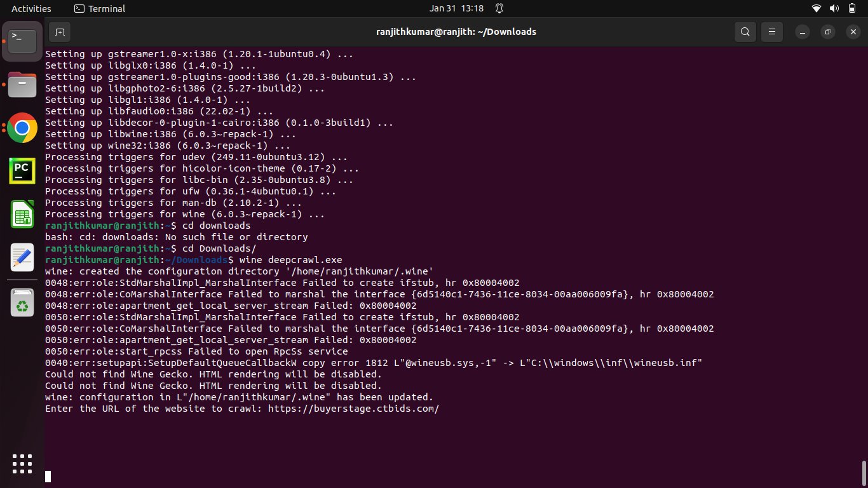868x488 pixels.
Task: Click the buyerstage.ctbids.com URL text
Action: 353,409
